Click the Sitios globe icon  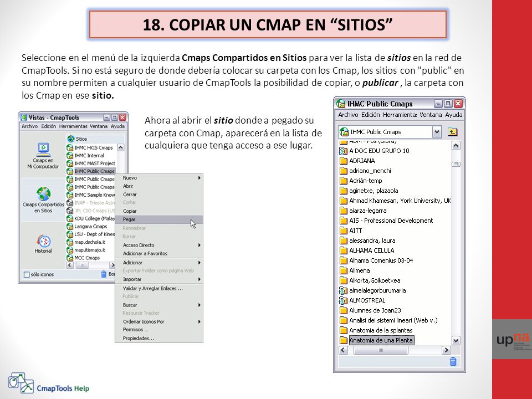[70, 139]
